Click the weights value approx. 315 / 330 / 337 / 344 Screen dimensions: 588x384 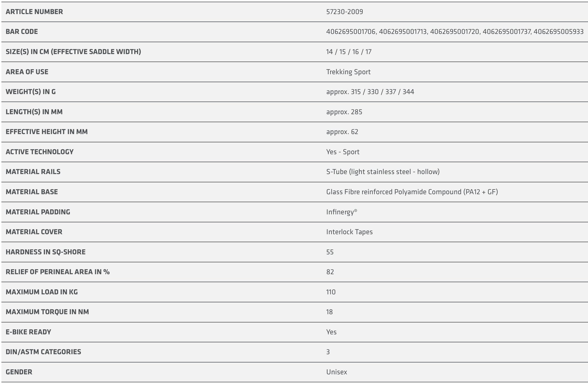pos(370,92)
